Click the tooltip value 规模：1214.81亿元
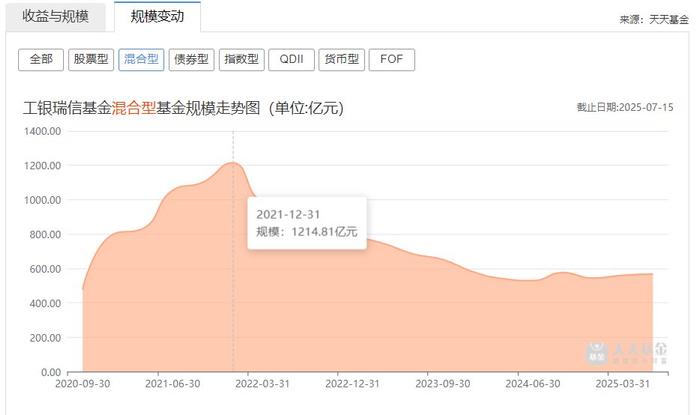 (307, 232)
